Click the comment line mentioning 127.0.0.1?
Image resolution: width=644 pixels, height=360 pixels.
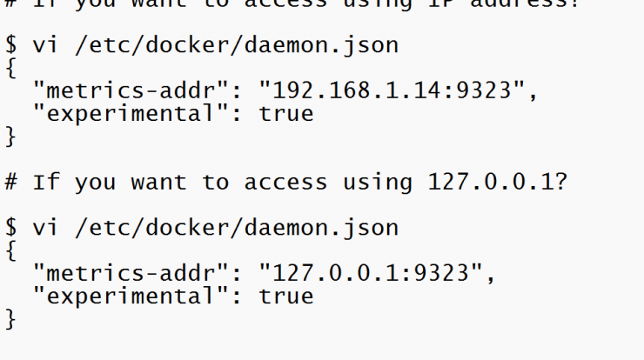point(286,183)
